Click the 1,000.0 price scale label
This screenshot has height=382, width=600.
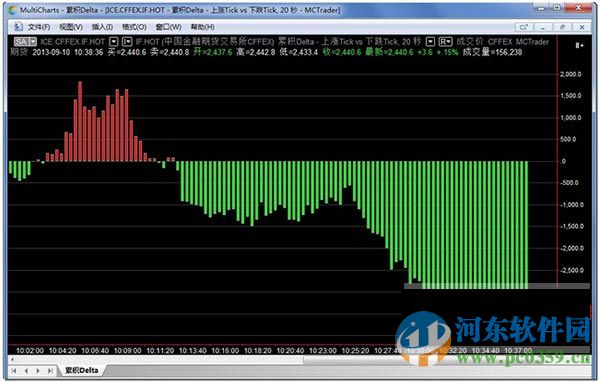pos(571,118)
